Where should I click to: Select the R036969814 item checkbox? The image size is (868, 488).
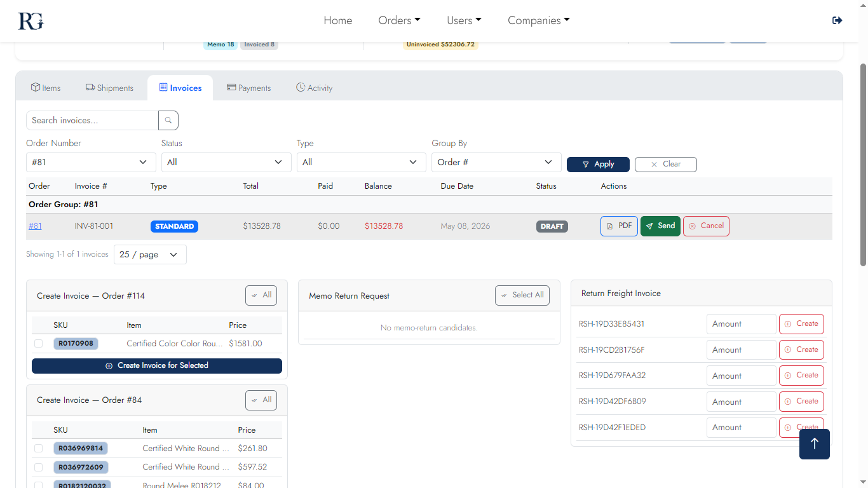point(38,448)
